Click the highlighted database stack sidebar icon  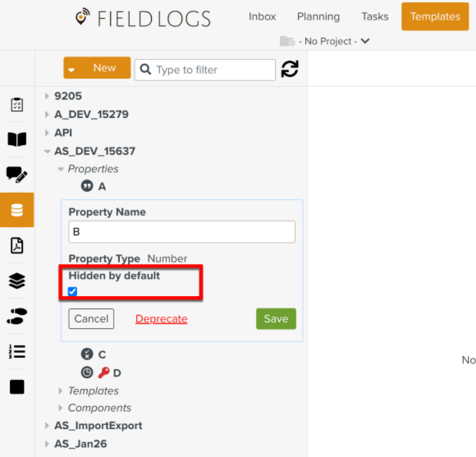coord(17,210)
